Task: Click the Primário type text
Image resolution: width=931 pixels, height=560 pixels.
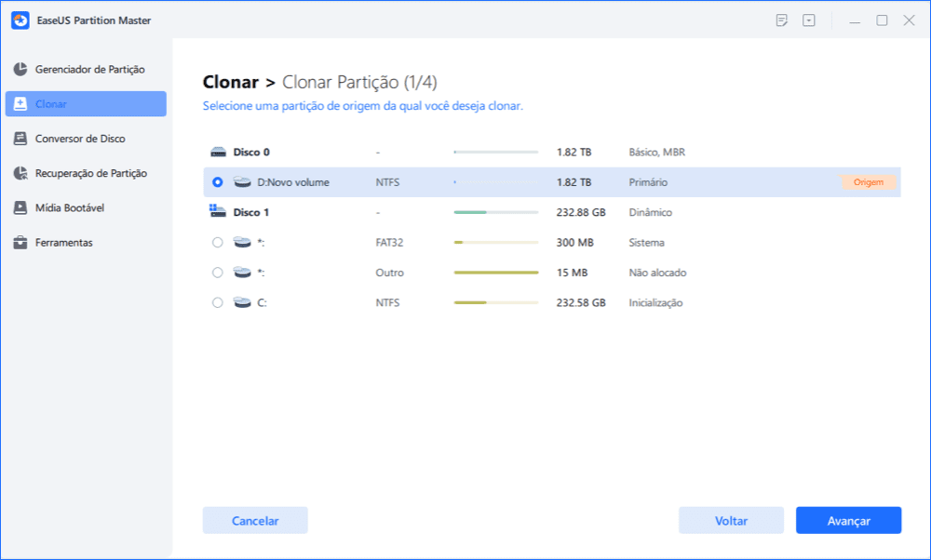Action: 648,182
